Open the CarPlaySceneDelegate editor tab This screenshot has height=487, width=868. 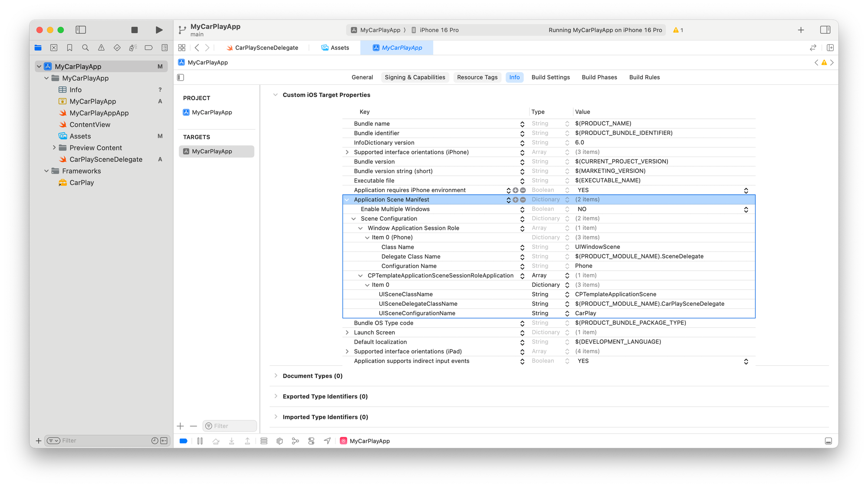coord(266,48)
